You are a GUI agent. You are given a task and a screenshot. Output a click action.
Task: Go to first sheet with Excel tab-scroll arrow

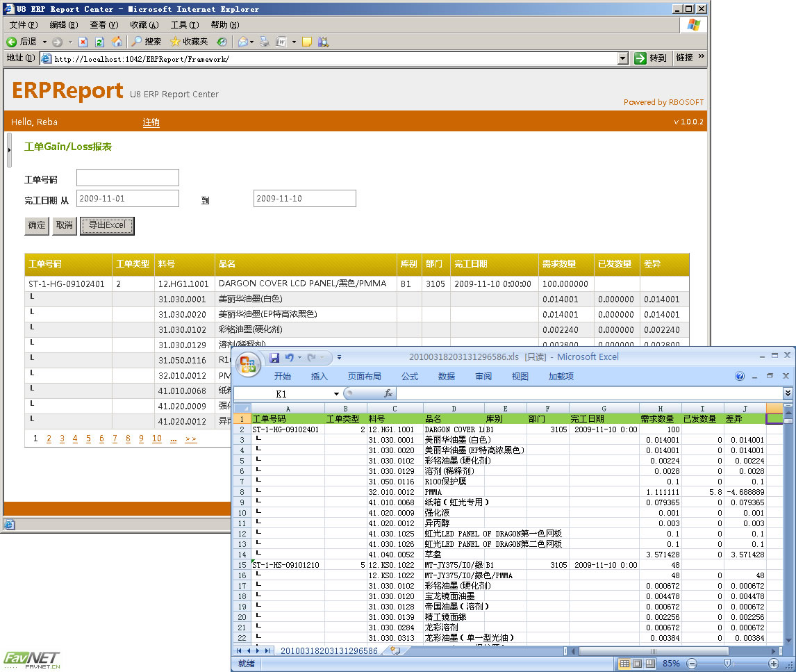click(x=239, y=650)
